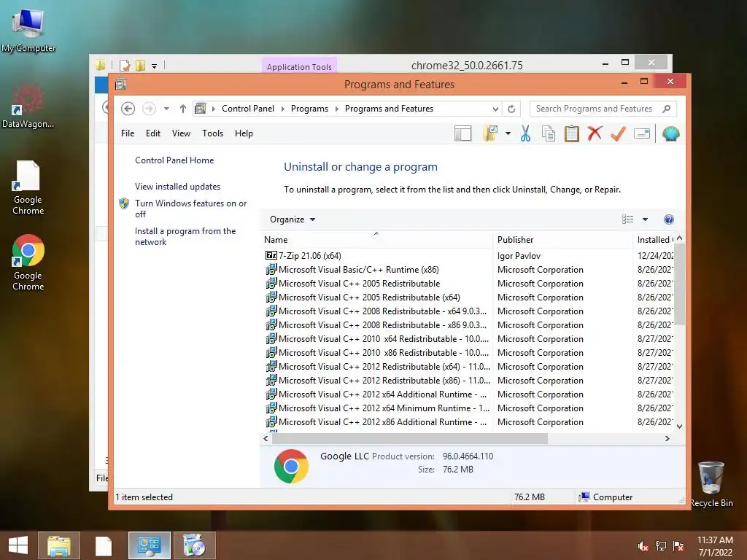Open View installed updates link

point(178,187)
